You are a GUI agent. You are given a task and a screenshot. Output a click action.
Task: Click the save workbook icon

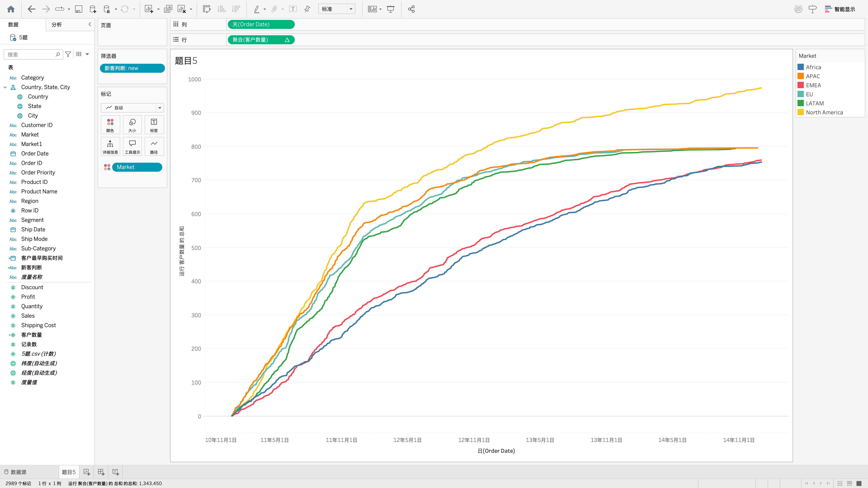coord(78,9)
